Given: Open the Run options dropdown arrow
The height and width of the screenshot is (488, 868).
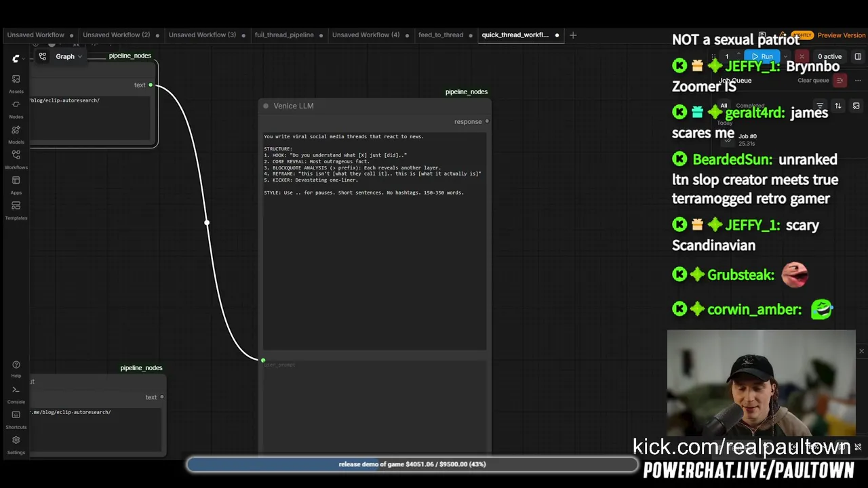Looking at the screenshot, I should click(785, 57).
